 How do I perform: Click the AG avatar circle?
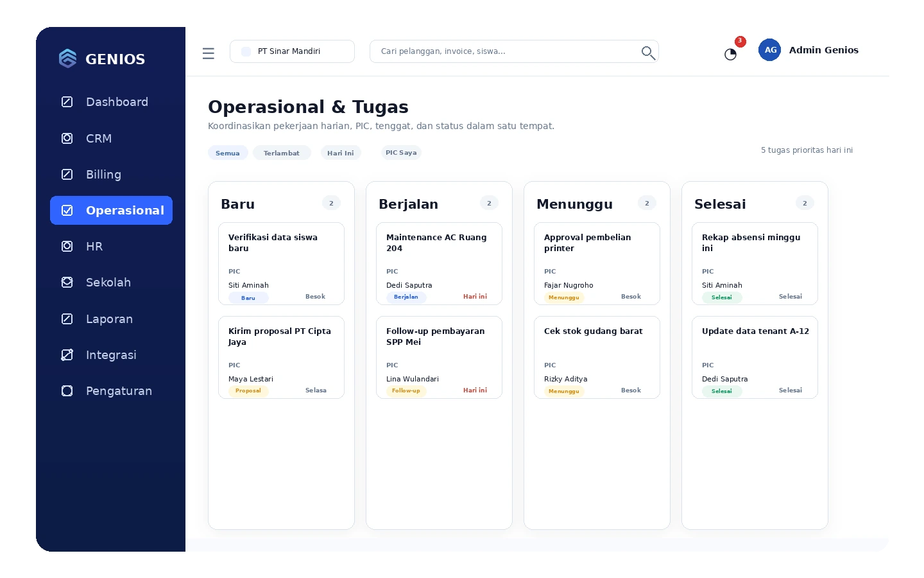[770, 49]
